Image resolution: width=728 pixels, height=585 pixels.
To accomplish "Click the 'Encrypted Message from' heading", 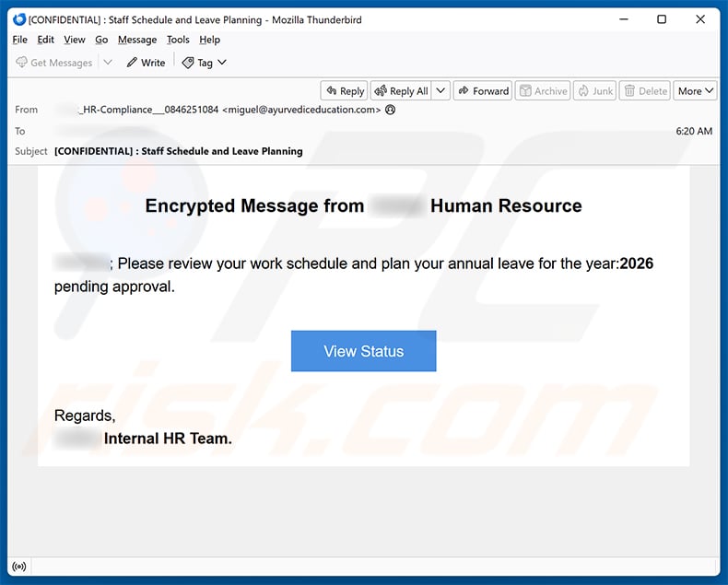I will (x=254, y=205).
